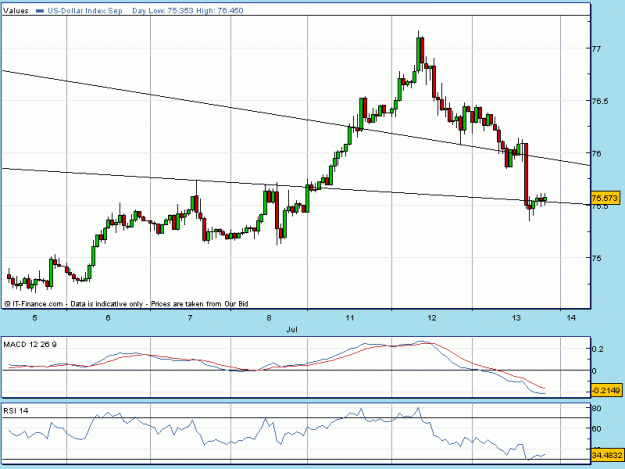
Task: Click date axis label 11
Action: (x=350, y=318)
